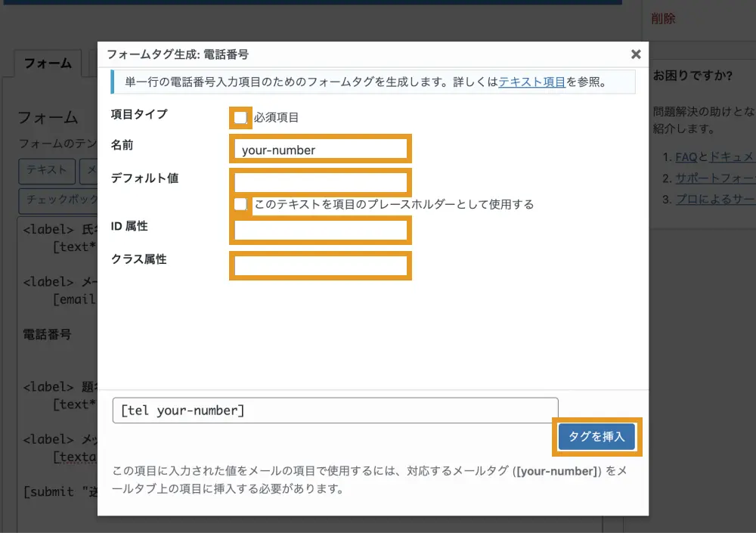Open the サポートフォーラム link
This screenshot has width=756, height=533.
pos(714,178)
